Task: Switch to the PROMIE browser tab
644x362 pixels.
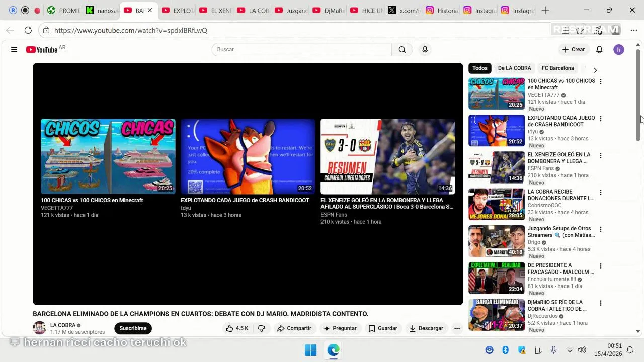Action: 64,10
